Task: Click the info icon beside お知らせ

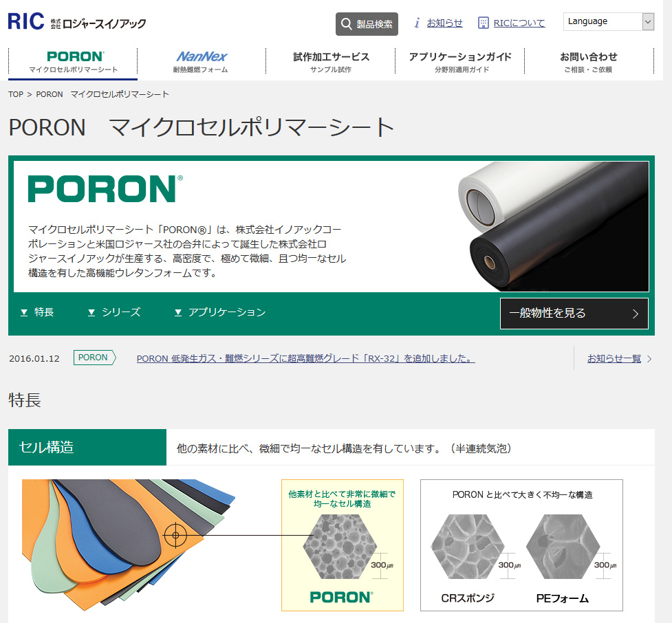Action: pyautogui.click(x=417, y=23)
